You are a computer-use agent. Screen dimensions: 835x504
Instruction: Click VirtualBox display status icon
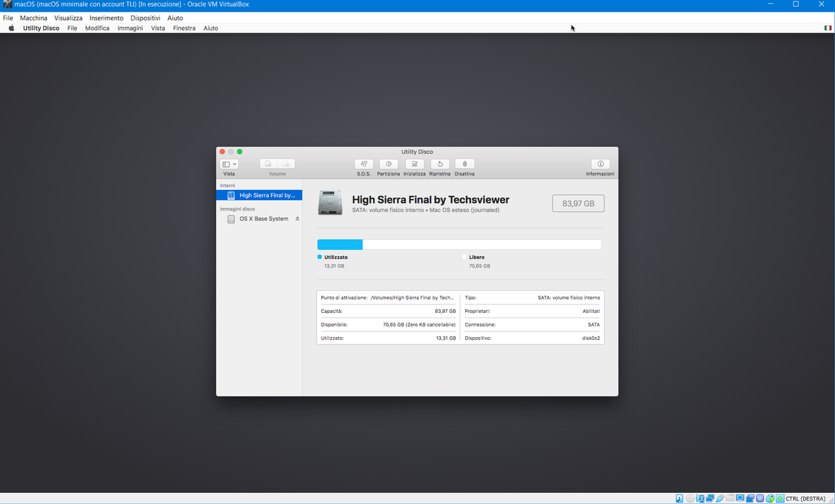tap(740, 499)
